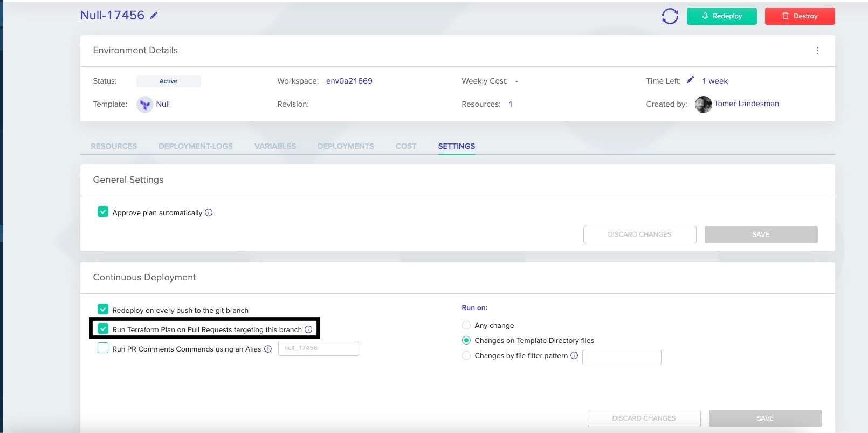Save the Continuous Deployment section
Image resolution: width=868 pixels, height=433 pixels.
point(765,418)
